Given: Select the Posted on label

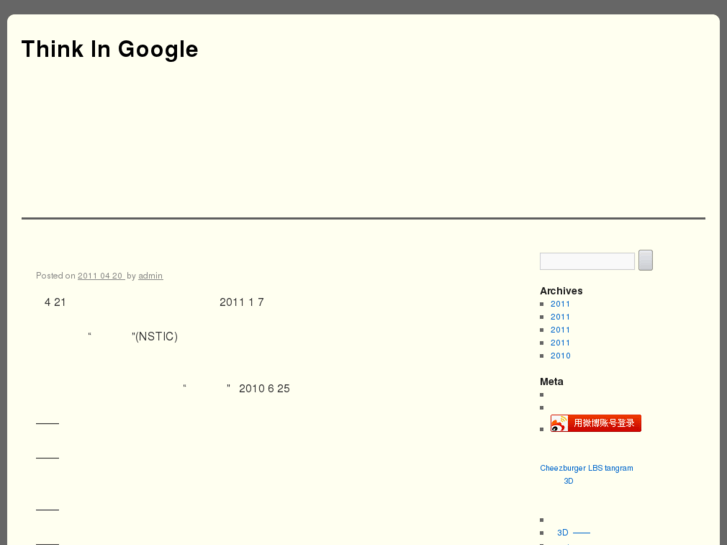Looking at the screenshot, I should [55, 276].
